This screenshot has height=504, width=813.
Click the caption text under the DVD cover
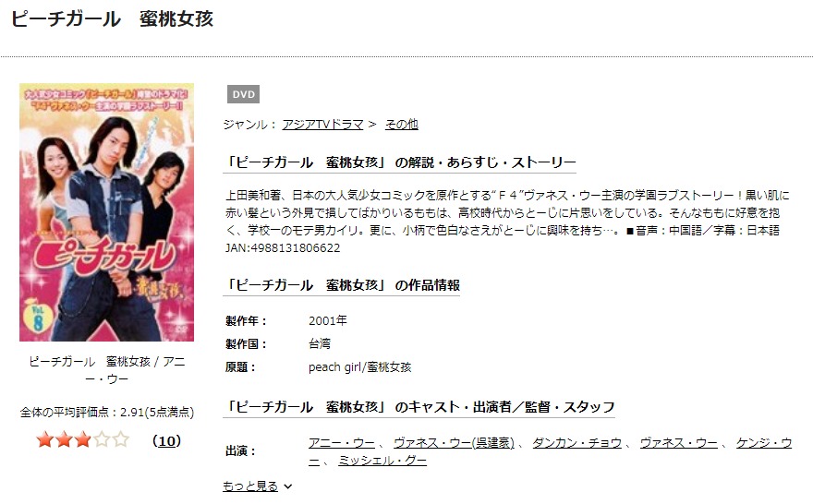pos(107,370)
